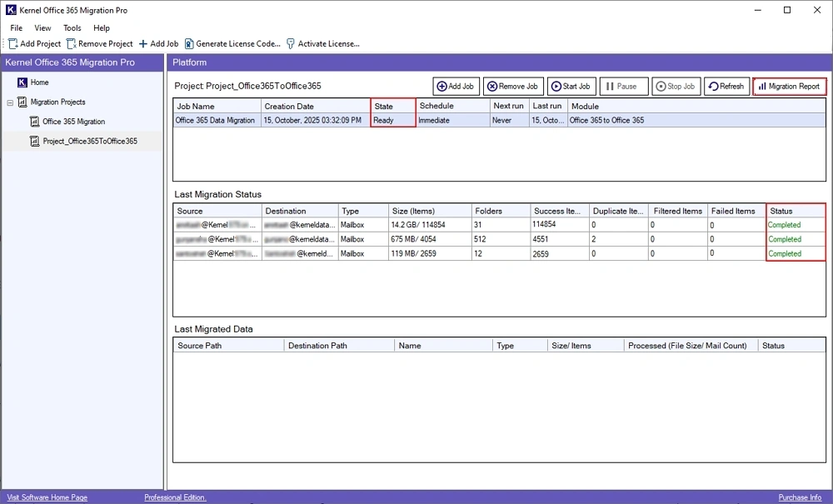Select the Office 365 Data Migration job row
The height and width of the screenshot is (504, 833).
[215, 121]
